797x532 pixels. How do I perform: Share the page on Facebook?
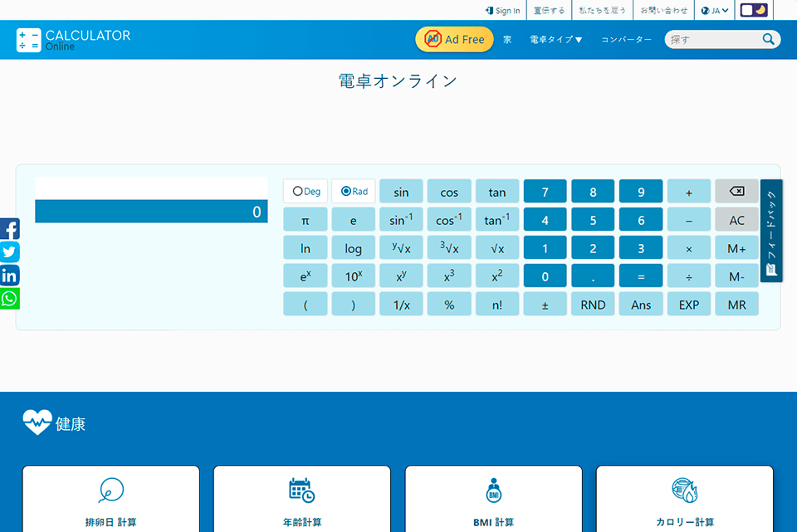pyautogui.click(x=10, y=229)
